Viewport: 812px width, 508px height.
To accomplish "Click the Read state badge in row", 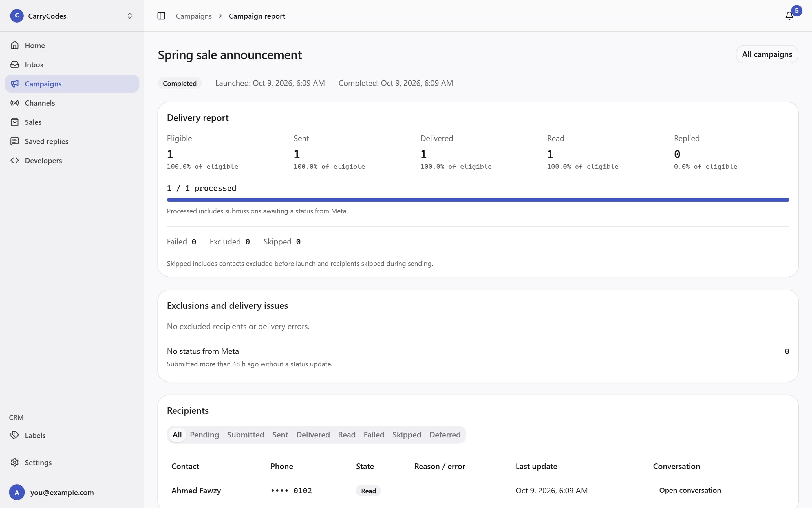I will click(368, 491).
